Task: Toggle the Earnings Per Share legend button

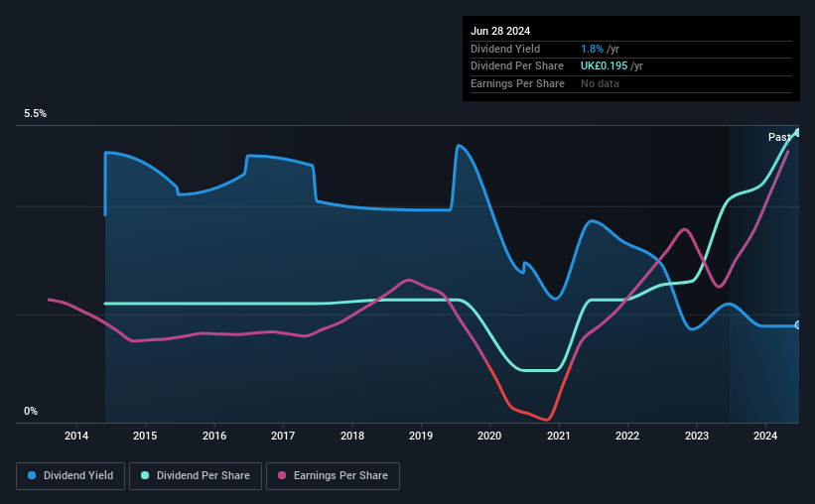Action: [x=333, y=476]
